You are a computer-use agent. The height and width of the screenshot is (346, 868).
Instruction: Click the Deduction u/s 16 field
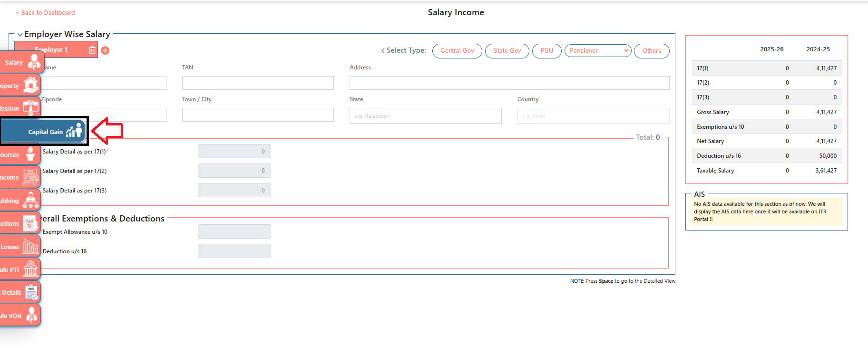pyautogui.click(x=234, y=251)
